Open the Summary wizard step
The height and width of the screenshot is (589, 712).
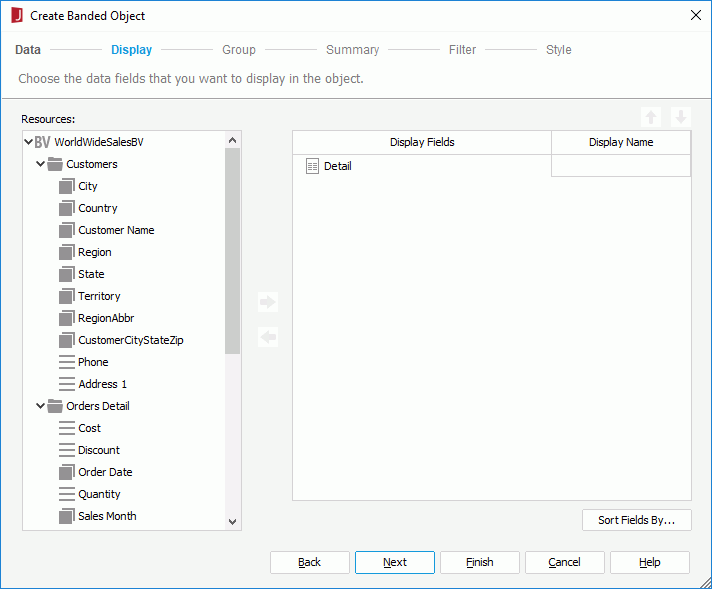coord(352,49)
